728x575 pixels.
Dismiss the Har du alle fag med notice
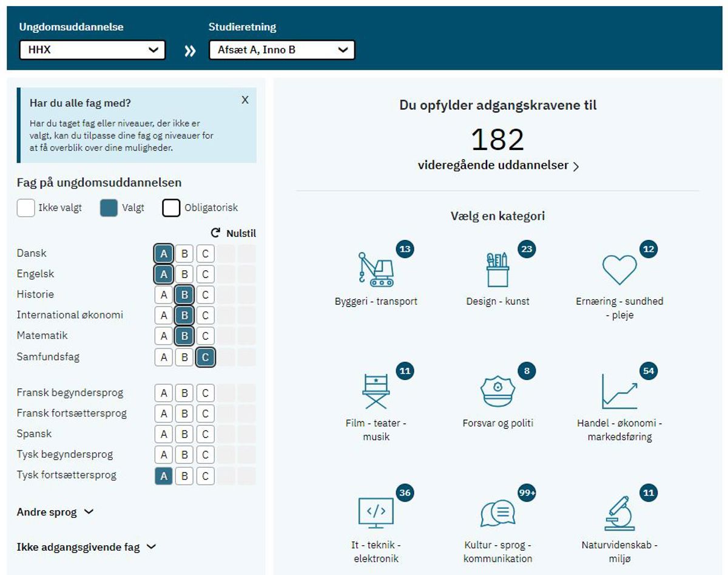click(245, 100)
